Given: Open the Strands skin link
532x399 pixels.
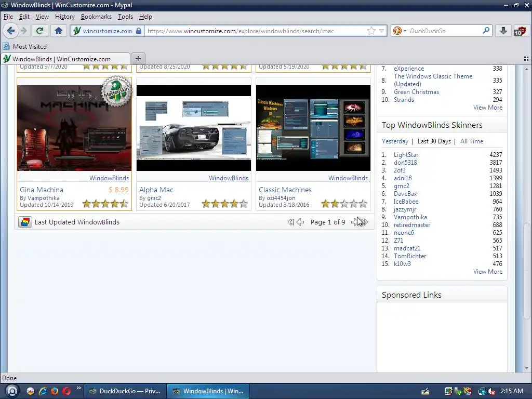Looking at the screenshot, I should pyautogui.click(x=404, y=100).
